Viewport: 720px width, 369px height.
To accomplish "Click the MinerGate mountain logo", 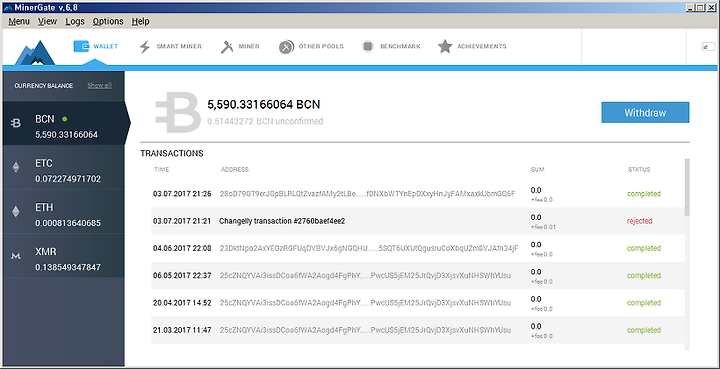I will tap(35, 53).
